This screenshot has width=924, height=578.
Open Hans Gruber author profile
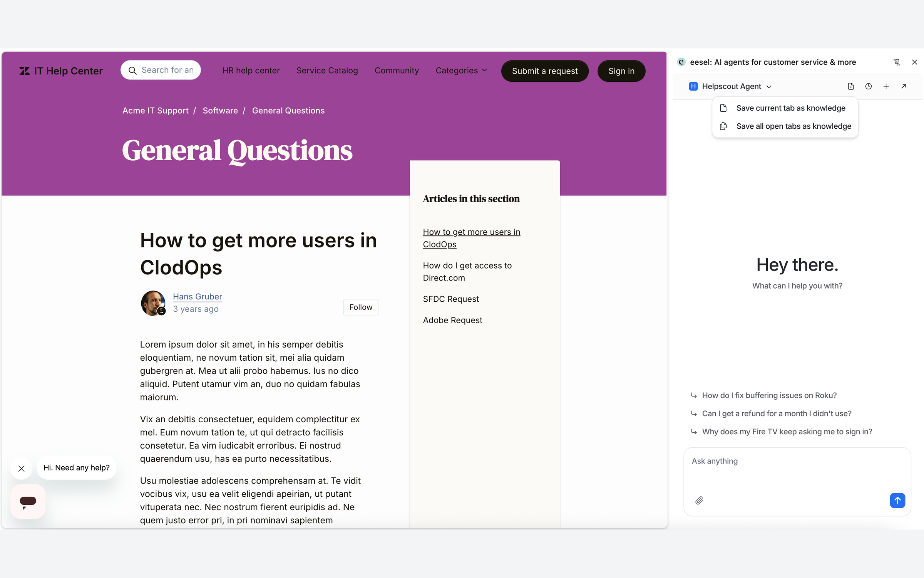198,296
